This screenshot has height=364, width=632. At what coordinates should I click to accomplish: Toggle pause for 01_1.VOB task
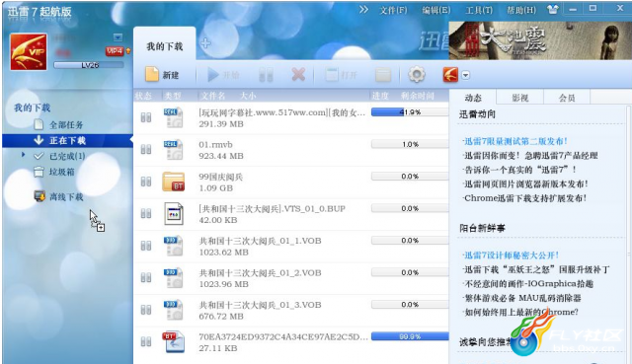coord(146,246)
